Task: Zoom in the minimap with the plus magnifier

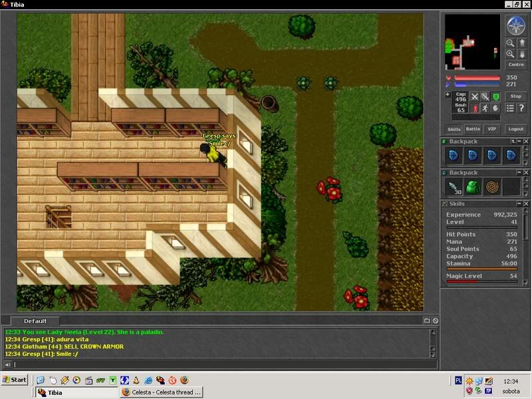Action: click(x=510, y=54)
